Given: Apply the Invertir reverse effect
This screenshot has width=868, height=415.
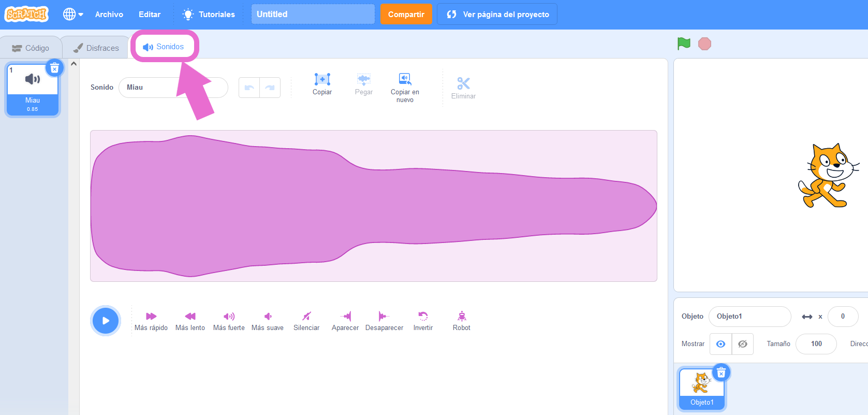Looking at the screenshot, I should (423, 320).
